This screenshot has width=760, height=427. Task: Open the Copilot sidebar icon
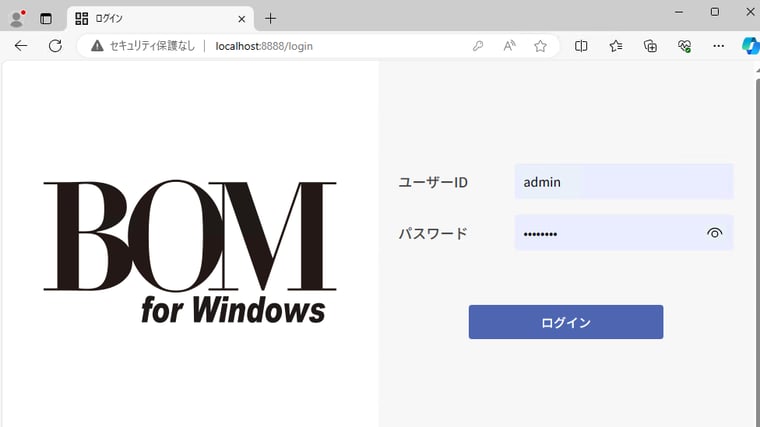pos(751,46)
